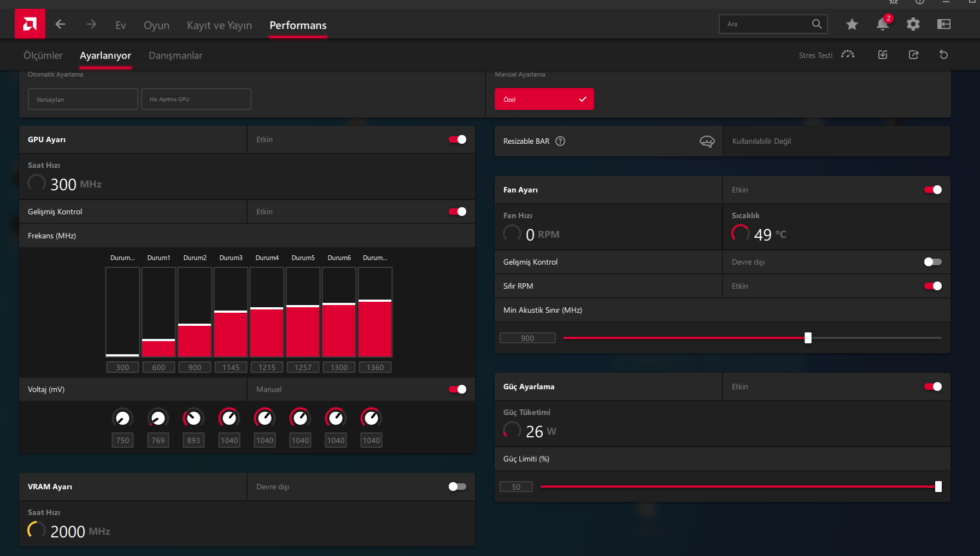Click the export profile share icon
Screen dimensions: 980x556
tap(913, 55)
